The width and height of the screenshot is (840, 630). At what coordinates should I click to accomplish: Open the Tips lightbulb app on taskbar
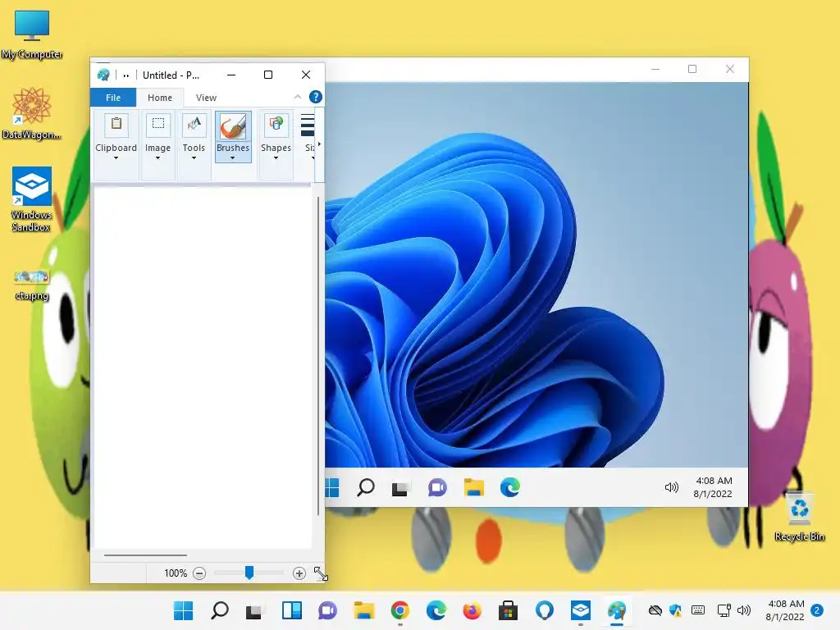(545, 610)
